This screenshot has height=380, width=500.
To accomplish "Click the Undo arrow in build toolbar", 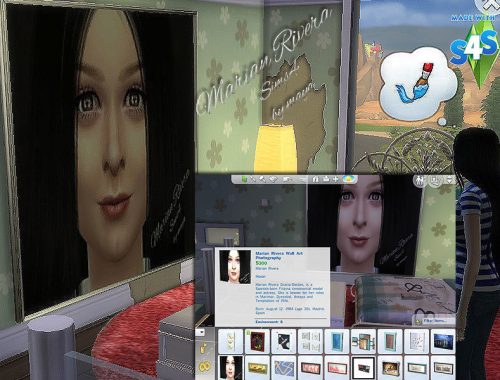I will pyautogui.click(x=287, y=179).
